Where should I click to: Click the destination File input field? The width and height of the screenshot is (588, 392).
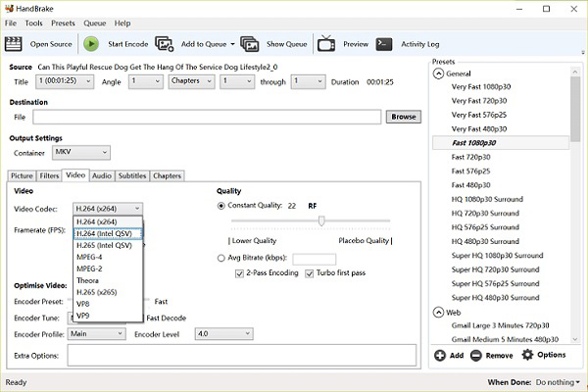tap(207, 117)
